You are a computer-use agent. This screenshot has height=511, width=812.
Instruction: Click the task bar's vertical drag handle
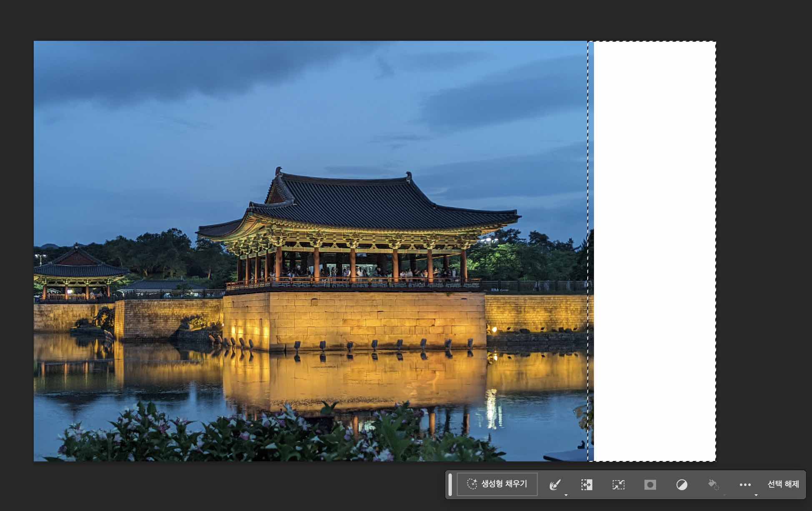450,484
